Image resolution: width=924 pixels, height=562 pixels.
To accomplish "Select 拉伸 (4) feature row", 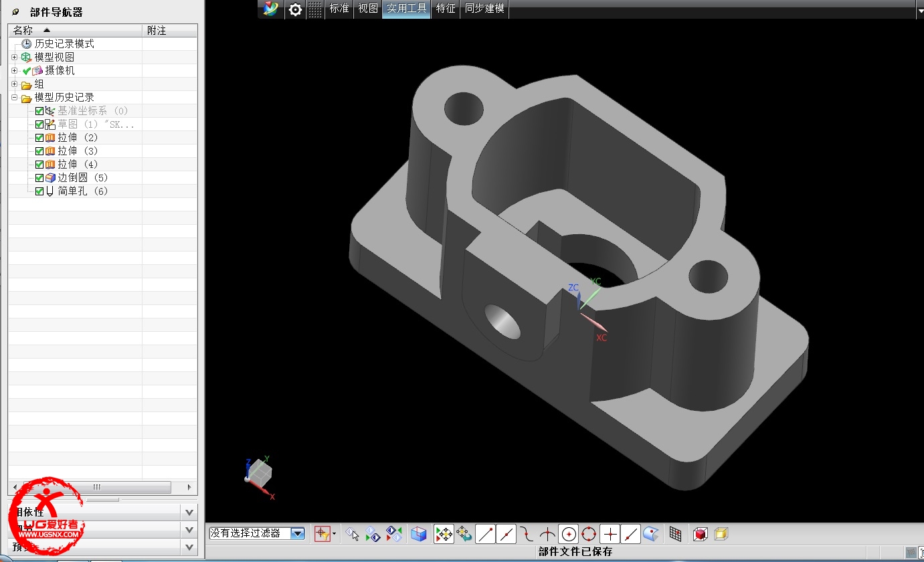I will pyautogui.click(x=77, y=165).
